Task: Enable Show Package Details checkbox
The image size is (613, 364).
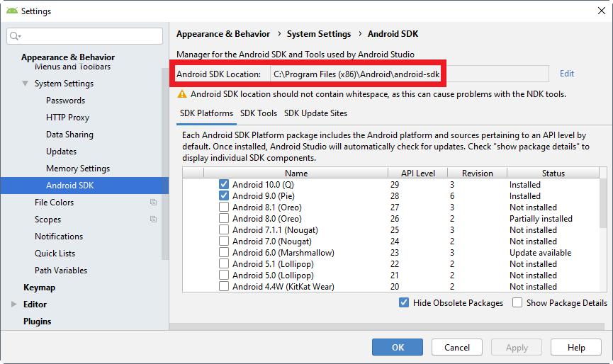Action: [517, 302]
